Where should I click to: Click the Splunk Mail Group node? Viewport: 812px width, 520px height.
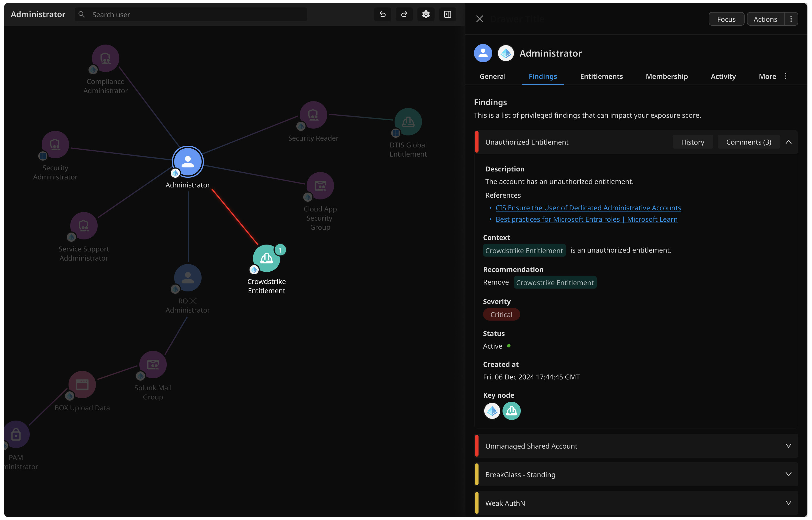[x=153, y=364]
